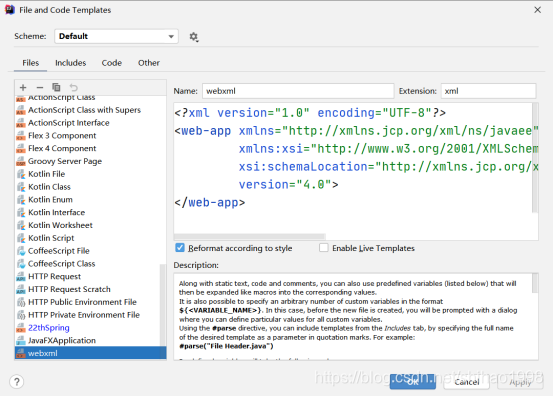Click the OK button
Image resolution: width=553 pixels, height=396 pixels.
(x=413, y=382)
